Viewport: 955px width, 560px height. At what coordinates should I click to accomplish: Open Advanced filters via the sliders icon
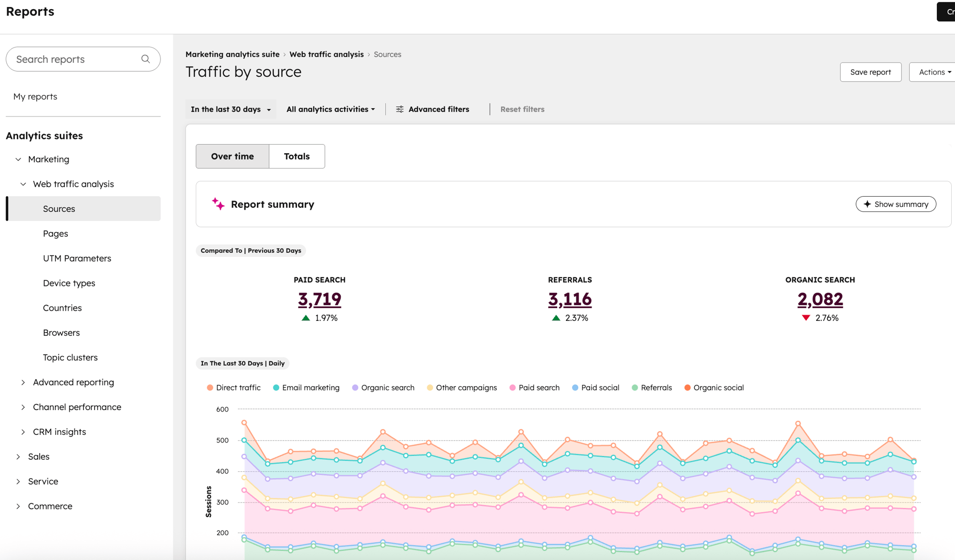400,109
